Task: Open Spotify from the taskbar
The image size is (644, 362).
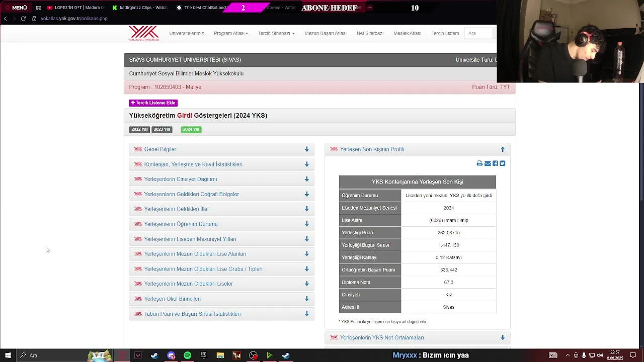Action: tap(187, 355)
